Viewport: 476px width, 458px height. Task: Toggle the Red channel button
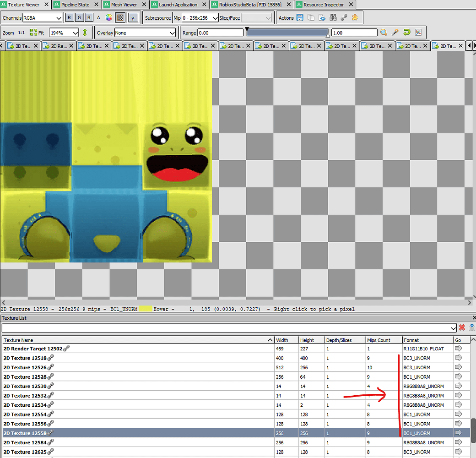pos(69,18)
